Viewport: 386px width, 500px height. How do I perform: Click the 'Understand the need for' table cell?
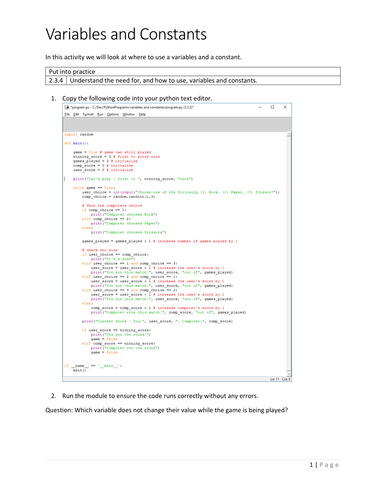(203, 80)
